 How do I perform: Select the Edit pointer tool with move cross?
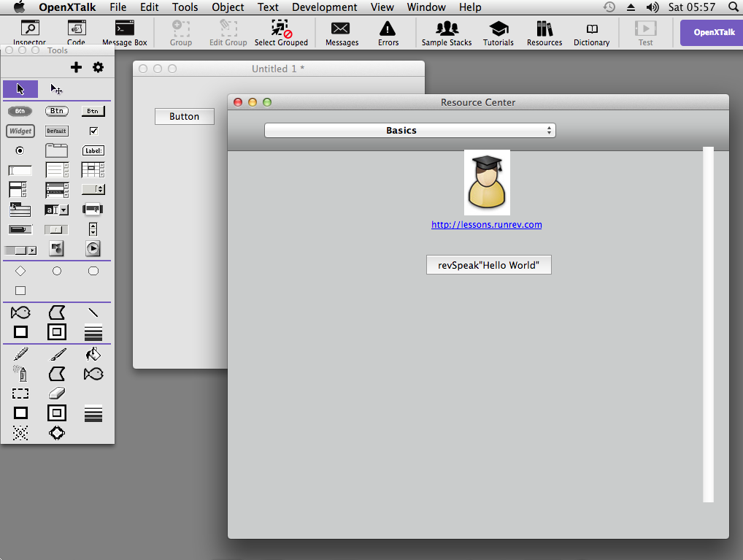coord(56,89)
